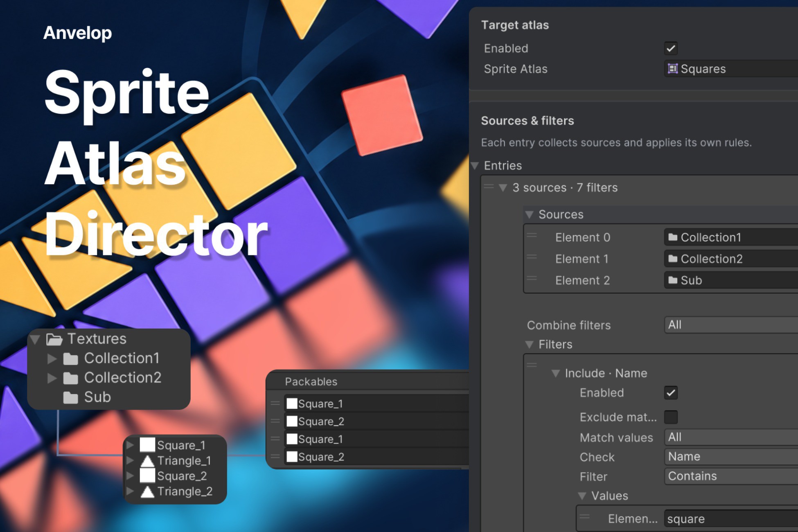
Task: Click the 'Sources & filters' section heading
Action: pos(527,121)
